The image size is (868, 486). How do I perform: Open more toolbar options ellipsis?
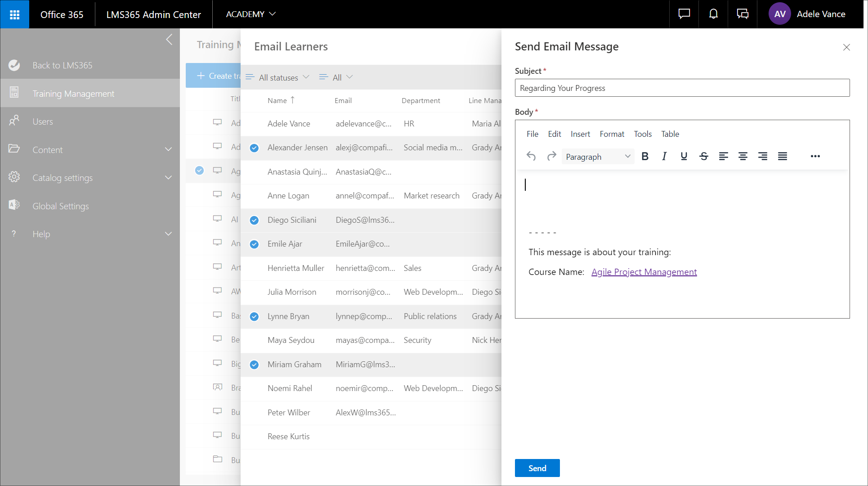[815, 156]
